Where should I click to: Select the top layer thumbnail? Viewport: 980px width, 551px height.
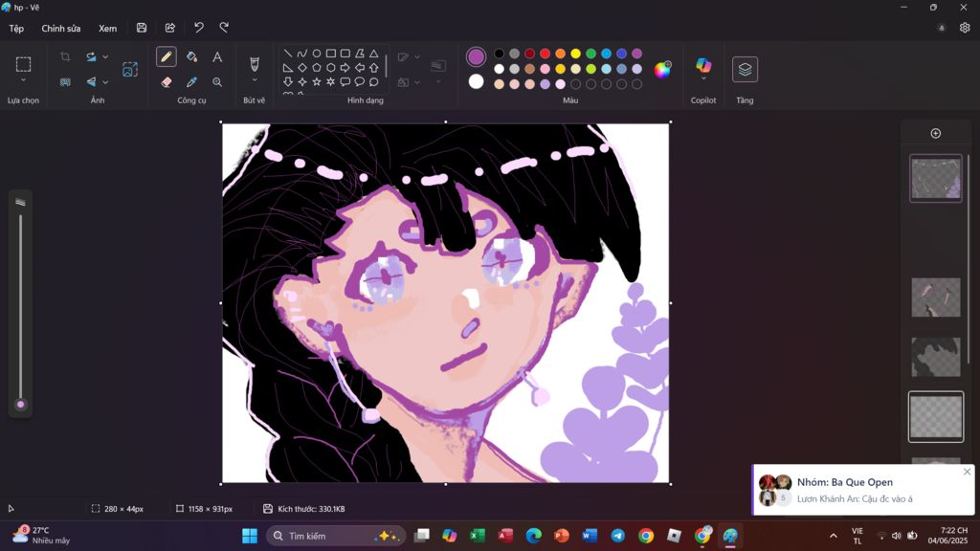935,179
